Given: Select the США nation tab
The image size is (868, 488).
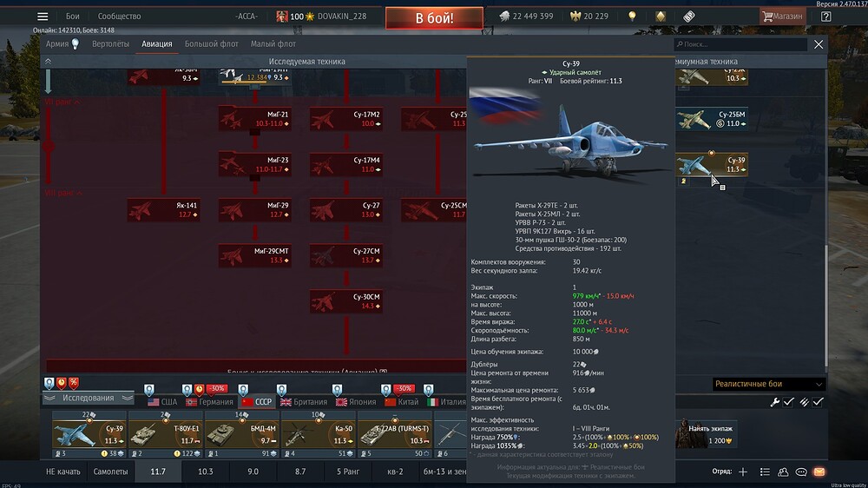Looking at the screenshot, I should [162, 402].
